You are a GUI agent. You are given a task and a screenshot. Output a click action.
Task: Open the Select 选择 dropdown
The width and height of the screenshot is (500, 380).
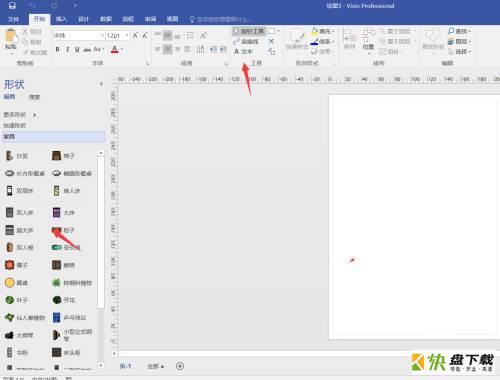(460, 52)
